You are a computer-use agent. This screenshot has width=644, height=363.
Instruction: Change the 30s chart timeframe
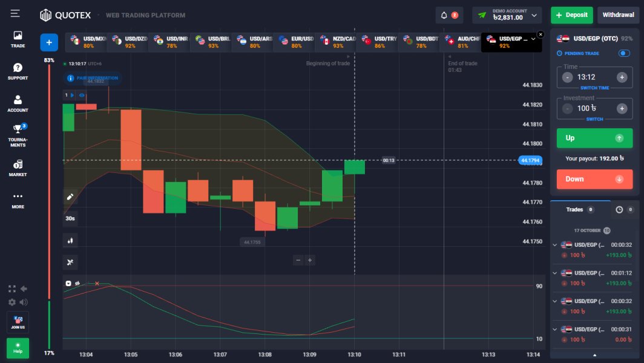[x=70, y=218]
